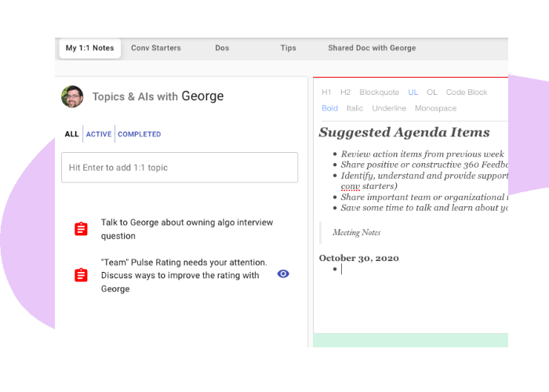Viewport: 549px width, 392px height.
Task: Place cursor in empty bullet under October 30
Action: (x=342, y=269)
